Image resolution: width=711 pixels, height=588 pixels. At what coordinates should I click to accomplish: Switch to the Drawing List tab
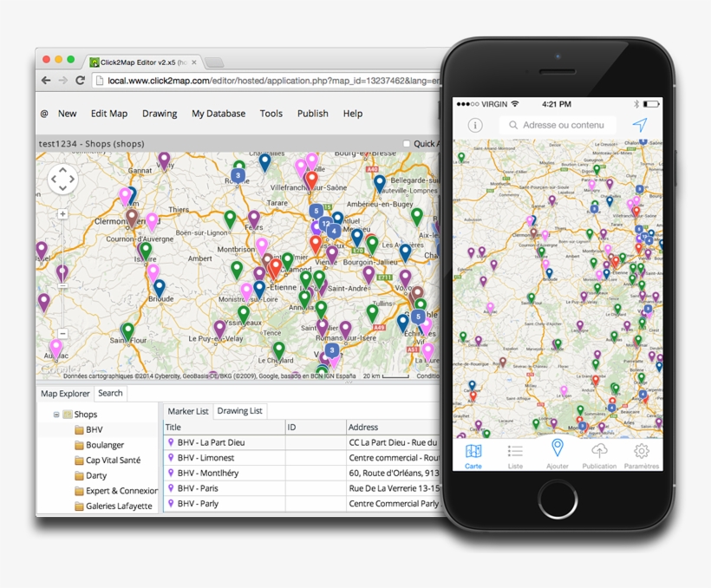[240, 410]
